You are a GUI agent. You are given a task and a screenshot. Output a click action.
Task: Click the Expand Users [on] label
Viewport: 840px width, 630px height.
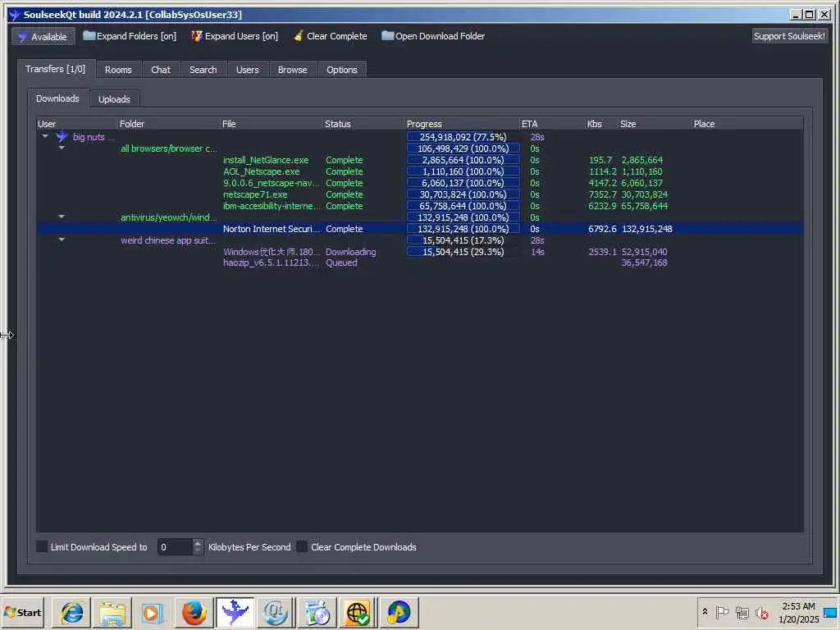click(x=242, y=36)
